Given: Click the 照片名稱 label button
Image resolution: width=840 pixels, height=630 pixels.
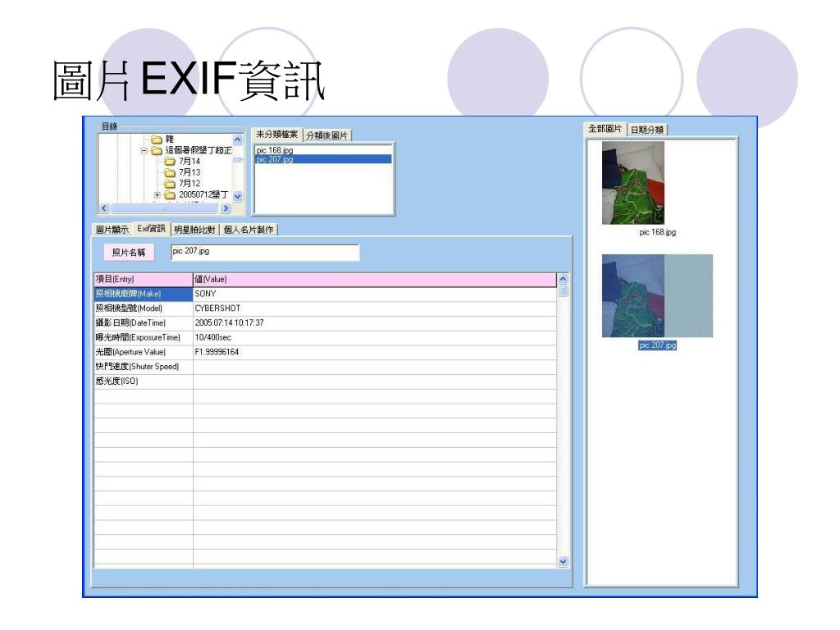Looking at the screenshot, I should pos(129,253).
